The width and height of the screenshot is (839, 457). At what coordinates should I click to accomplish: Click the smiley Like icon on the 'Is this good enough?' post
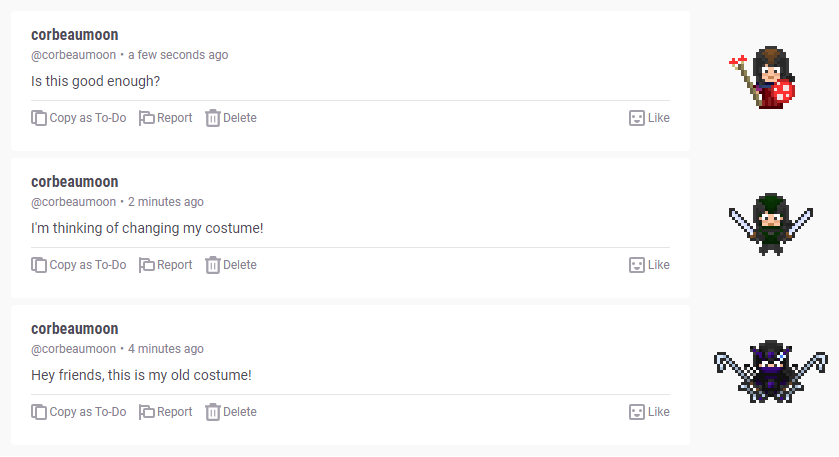click(x=636, y=118)
